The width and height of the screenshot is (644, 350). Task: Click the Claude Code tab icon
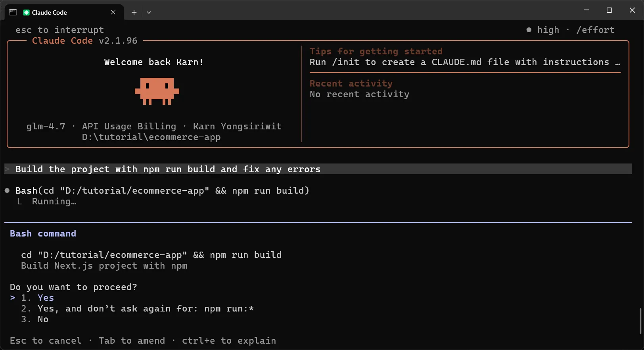tap(27, 12)
